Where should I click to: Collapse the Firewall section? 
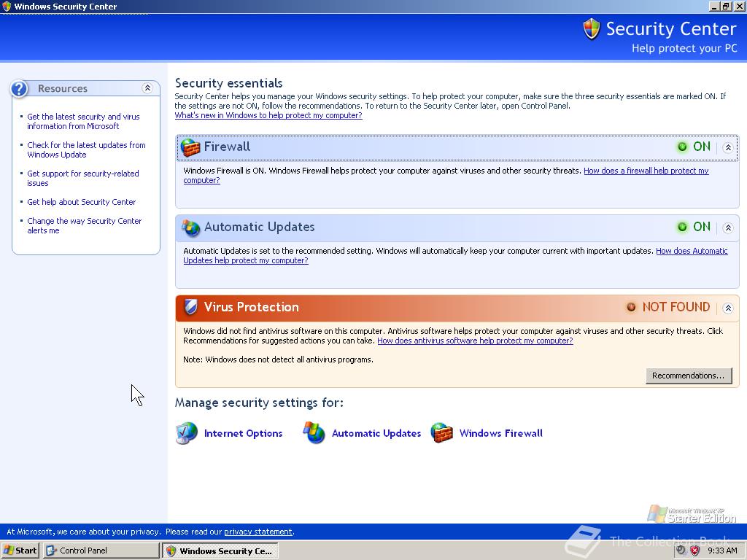(728, 147)
